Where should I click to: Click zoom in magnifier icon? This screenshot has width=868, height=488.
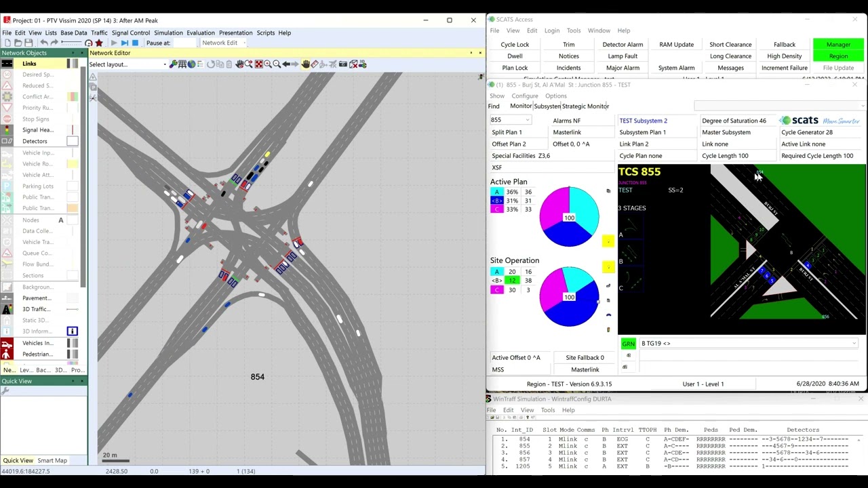pyautogui.click(x=268, y=64)
